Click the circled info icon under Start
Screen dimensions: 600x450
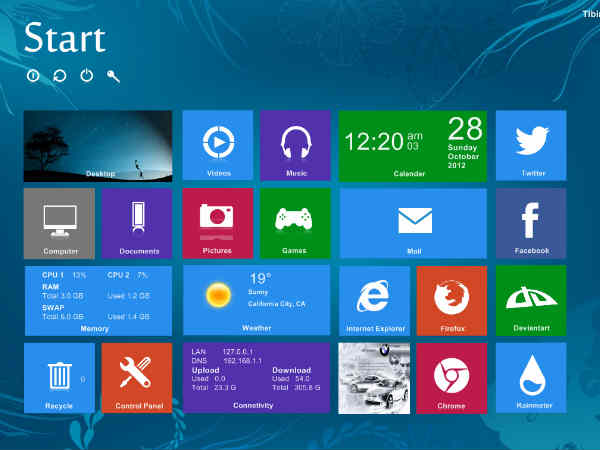[33, 76]
